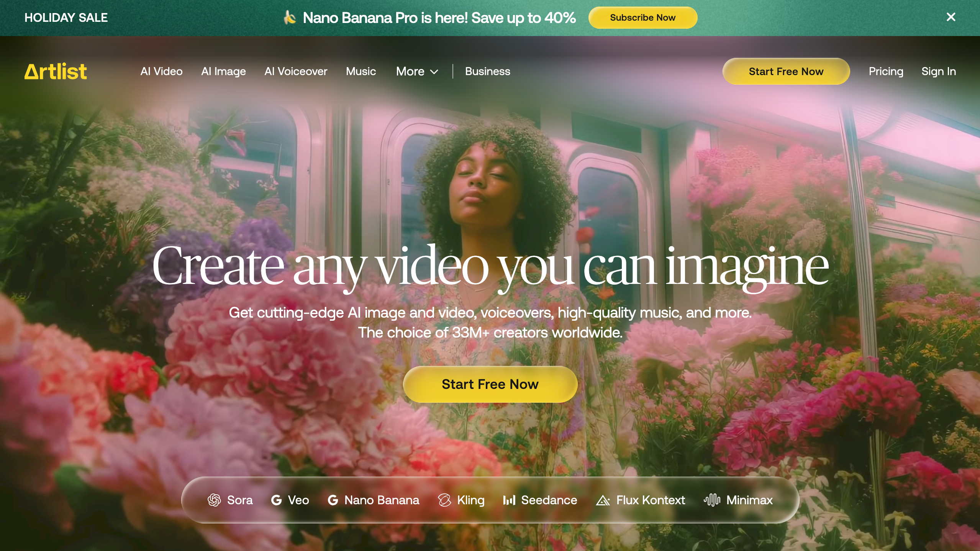Click the Kling logo icon
The width and height of the screenshot is (980, 551).
click(x=444, y=500)
